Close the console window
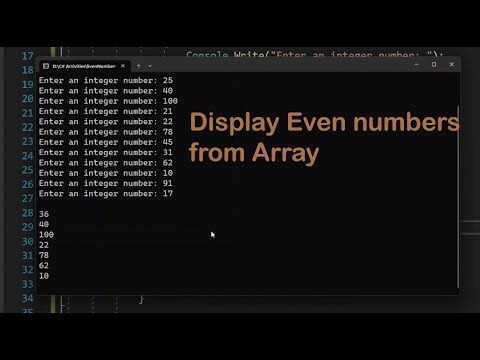480x360 pixels. (x=451, y=65)
